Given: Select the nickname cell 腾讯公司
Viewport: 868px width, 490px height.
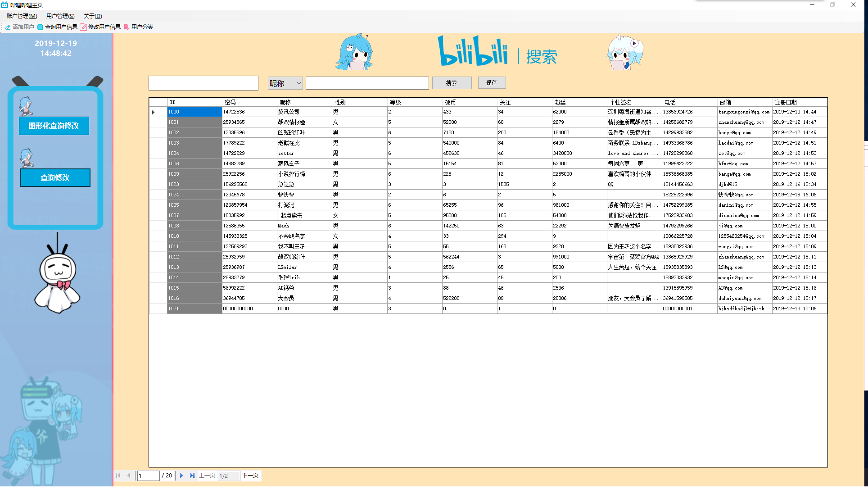Looking at the screenshot, I should point(304,112).
